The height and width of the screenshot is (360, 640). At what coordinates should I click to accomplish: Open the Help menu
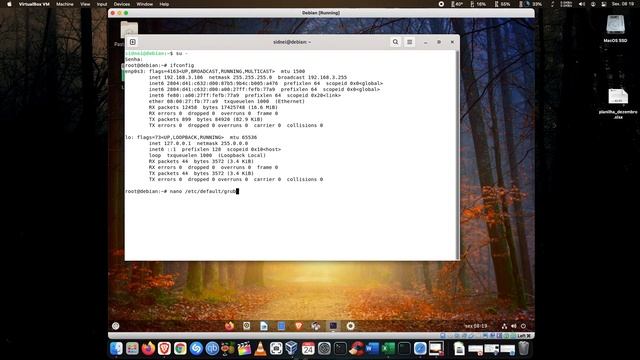(164, 4)
